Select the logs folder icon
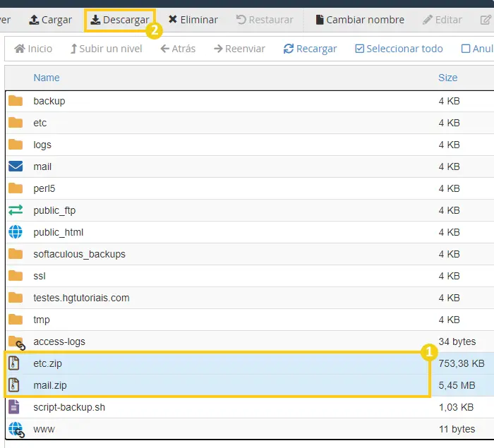 coord(16,145)
